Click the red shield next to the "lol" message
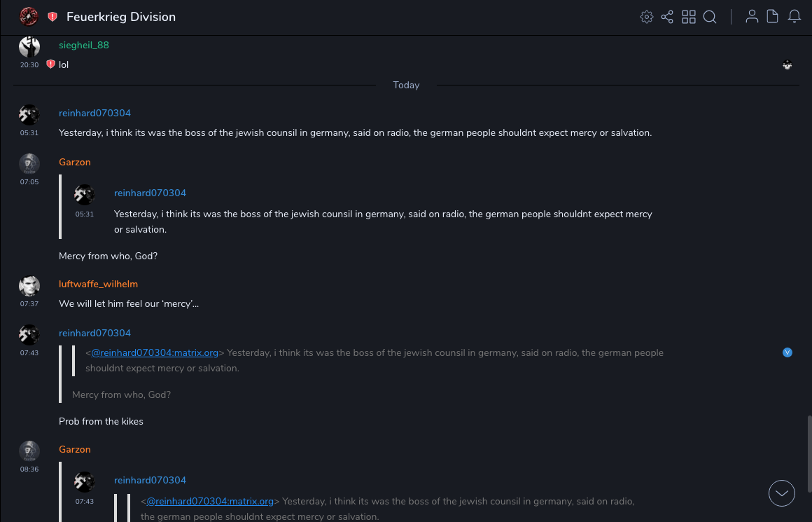812x522 pixels. click(50, 64)
